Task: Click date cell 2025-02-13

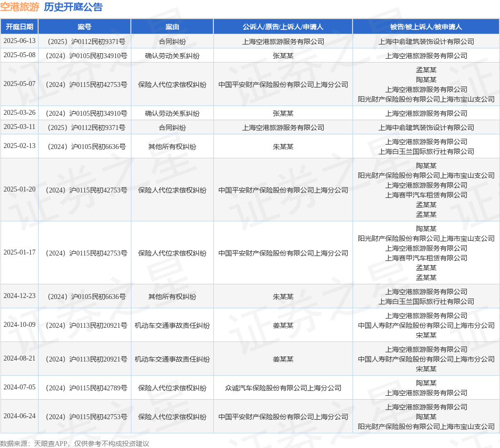Action: [20, 146]
